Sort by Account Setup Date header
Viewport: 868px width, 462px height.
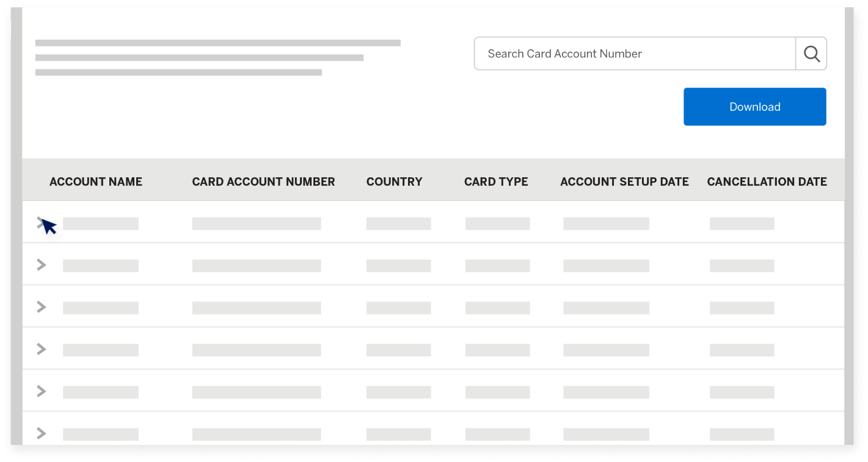point(624,182)
